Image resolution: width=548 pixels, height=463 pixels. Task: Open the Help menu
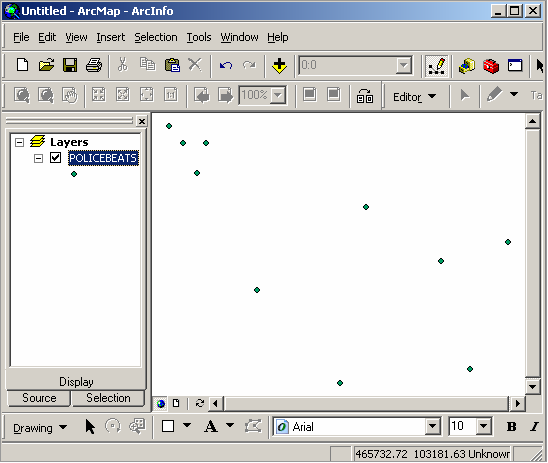(x=278, y=37)
